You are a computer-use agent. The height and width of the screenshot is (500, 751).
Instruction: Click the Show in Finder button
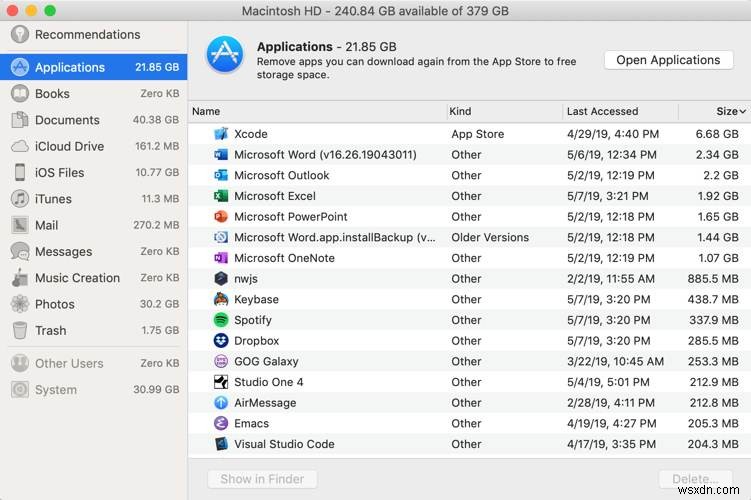click(x=262, y=479)
